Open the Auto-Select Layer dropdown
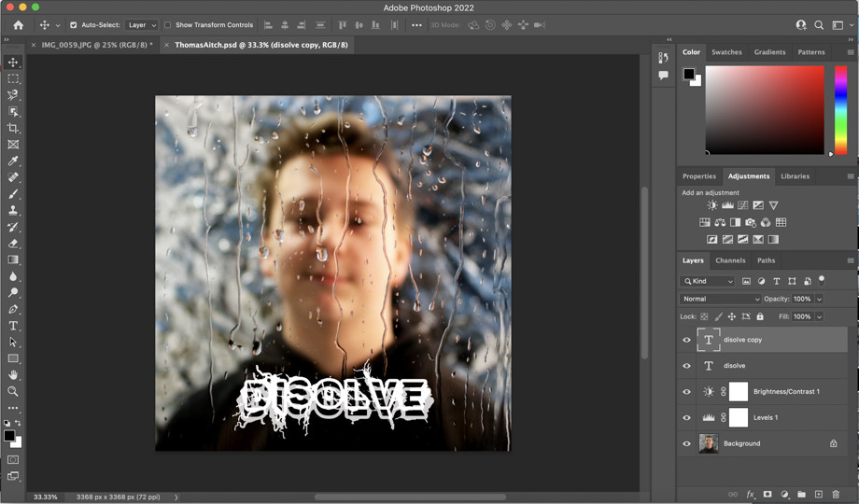Image resolution: width=859 pixels, height=504 pixels. (142, 25)
